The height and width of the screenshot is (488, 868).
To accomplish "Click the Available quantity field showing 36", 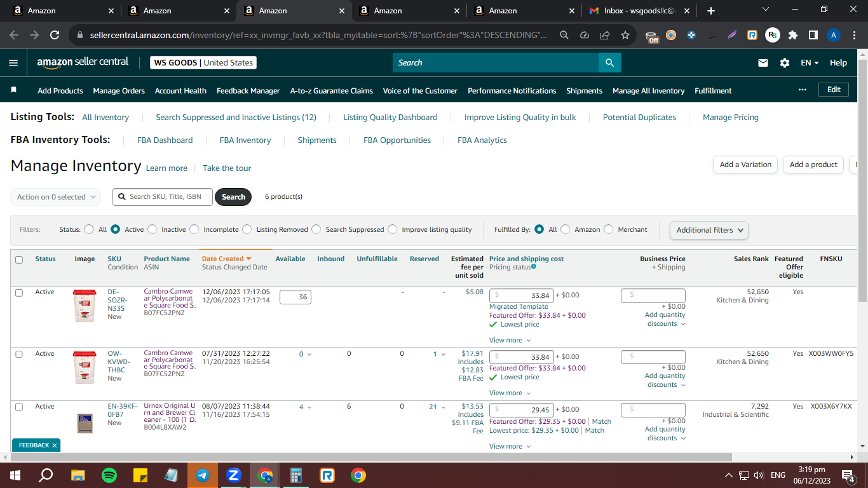I will 295,296.
